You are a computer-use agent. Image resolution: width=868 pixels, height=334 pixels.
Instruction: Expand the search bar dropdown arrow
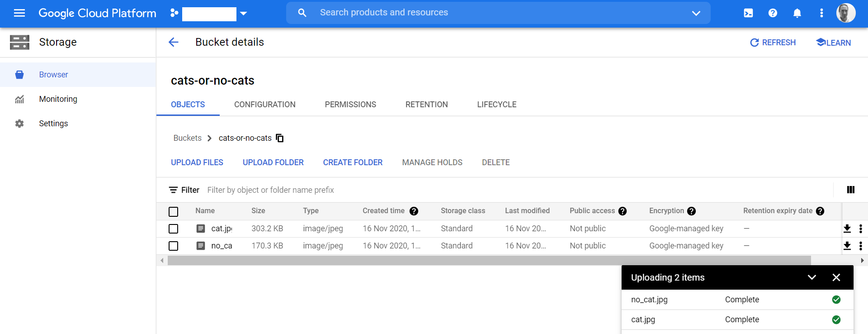[x=696, y=13]
